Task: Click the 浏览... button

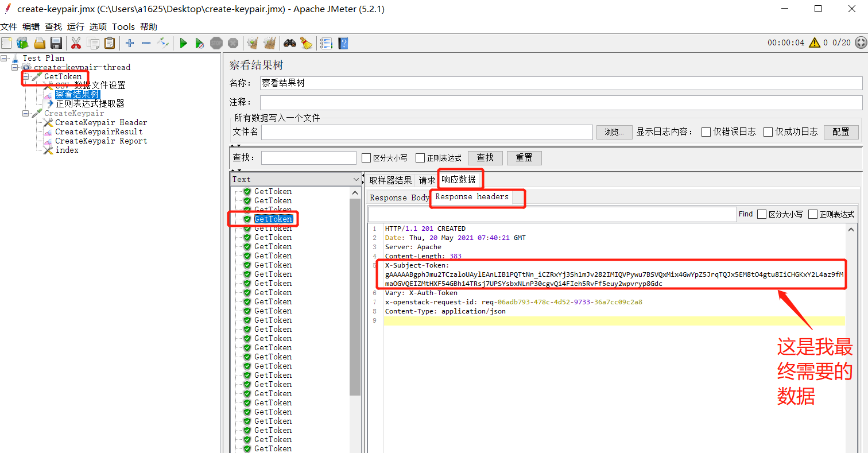Action: (x=614, y=132)
